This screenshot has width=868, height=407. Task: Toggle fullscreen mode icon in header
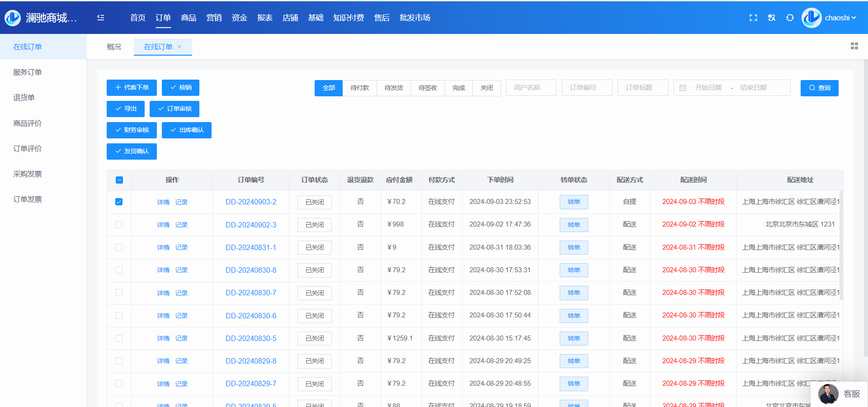tap(753, 18)
